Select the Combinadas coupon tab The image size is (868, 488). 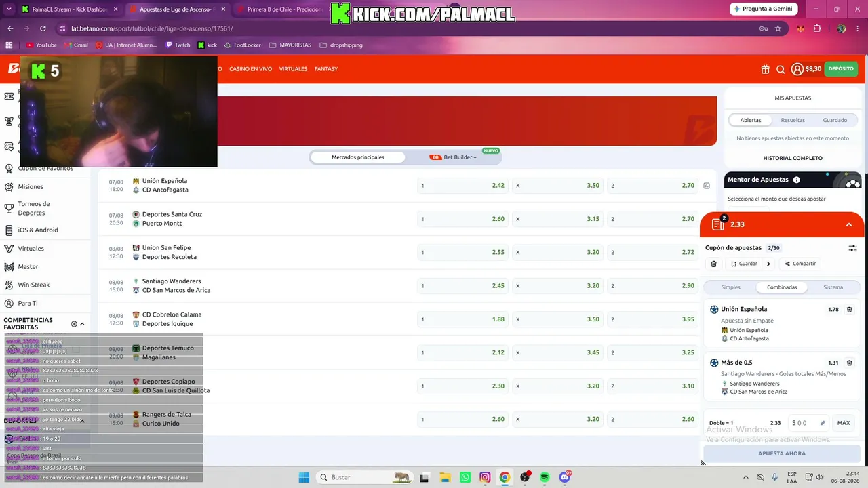(782, 287)
